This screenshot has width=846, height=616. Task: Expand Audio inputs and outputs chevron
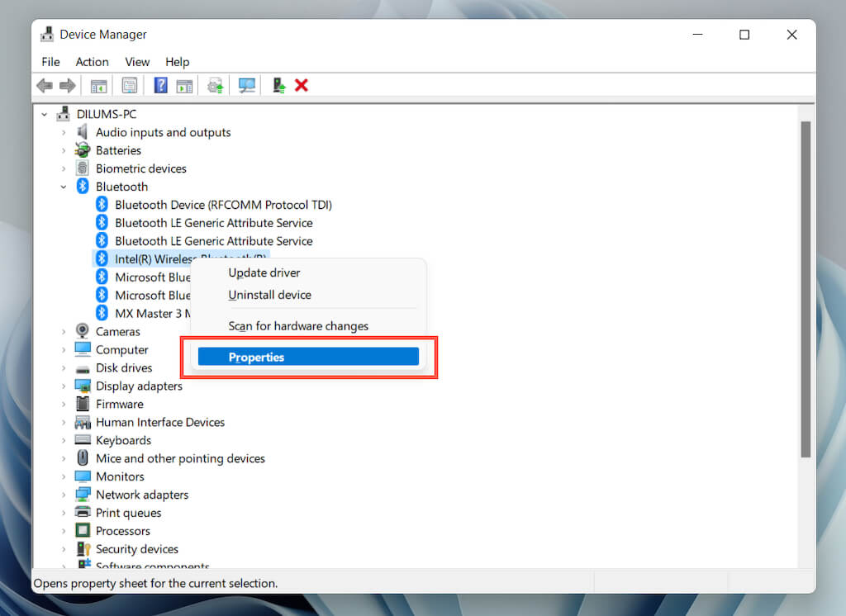[x=64, y=133]
